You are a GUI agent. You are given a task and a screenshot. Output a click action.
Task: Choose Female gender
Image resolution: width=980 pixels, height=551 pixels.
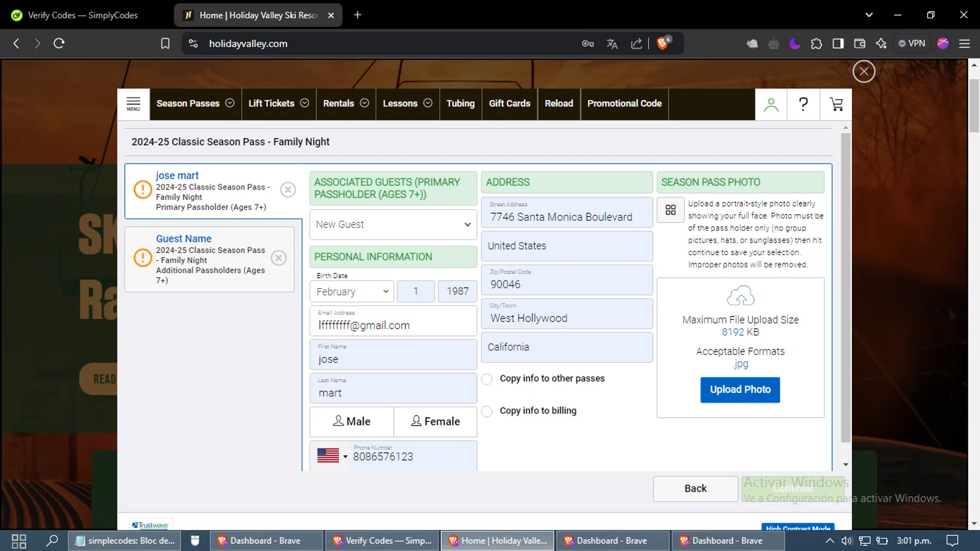point(435,422)
